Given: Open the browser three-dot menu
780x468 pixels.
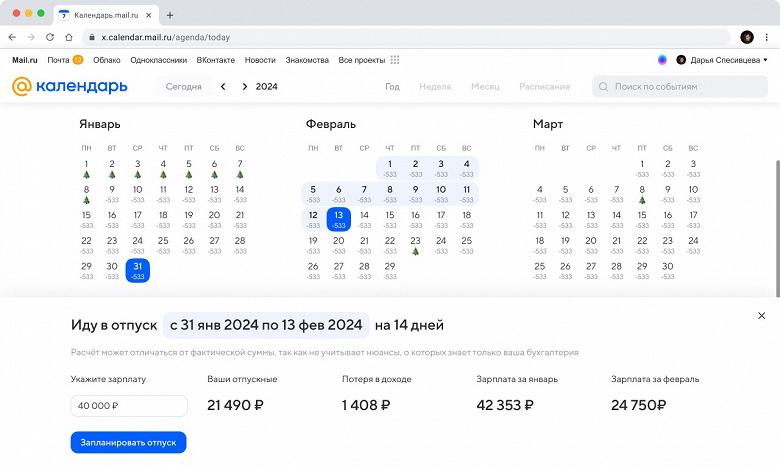Looking at the screenshot, I should (x=766, y=37).
